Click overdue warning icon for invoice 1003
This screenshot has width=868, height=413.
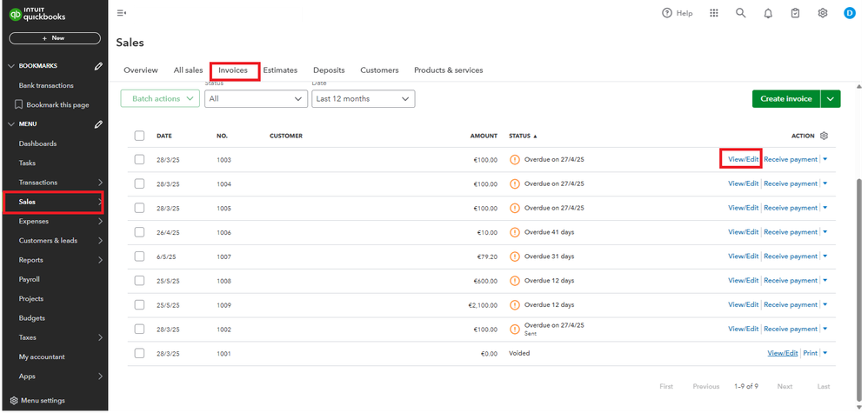(515, 159)
